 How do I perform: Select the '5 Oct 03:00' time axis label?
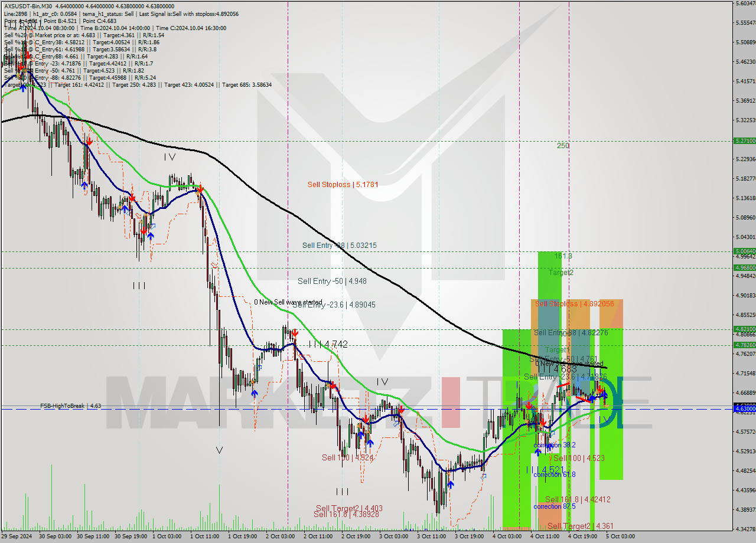(620, 536)
